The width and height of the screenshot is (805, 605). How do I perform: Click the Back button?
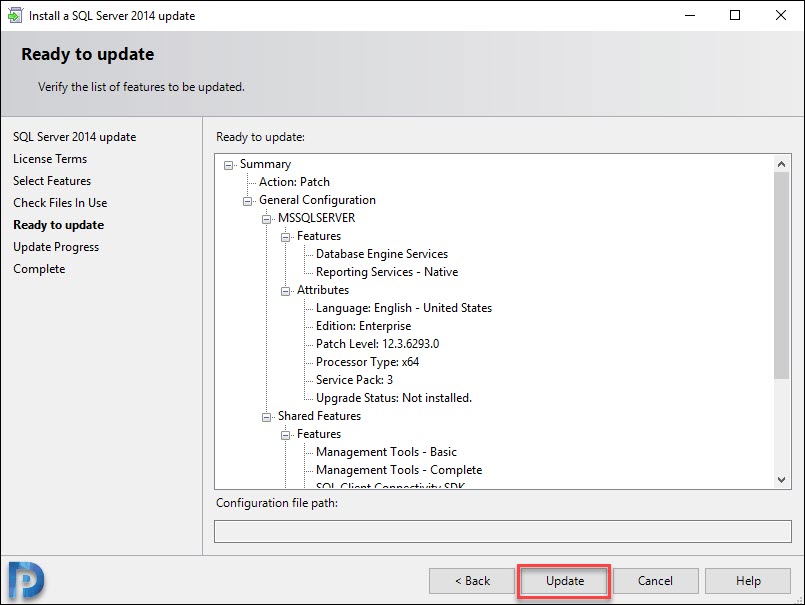472,581
